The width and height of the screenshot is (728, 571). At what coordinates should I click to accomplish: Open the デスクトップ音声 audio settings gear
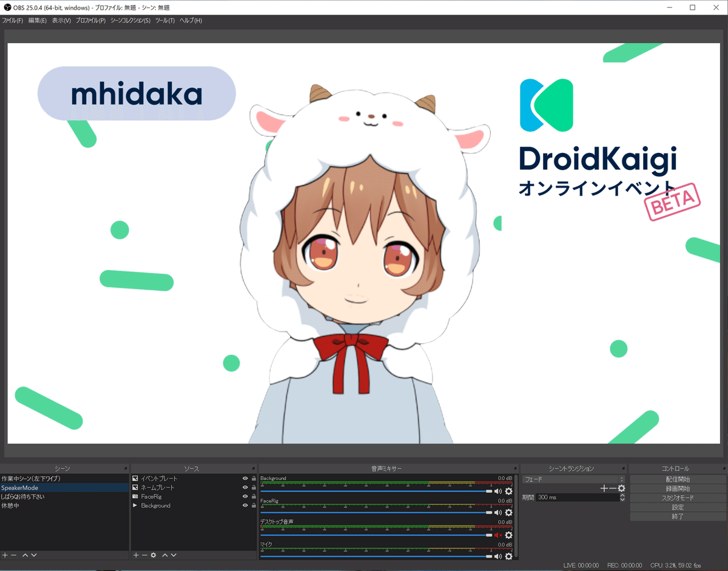pyautogui.click(x=509, y=535)
